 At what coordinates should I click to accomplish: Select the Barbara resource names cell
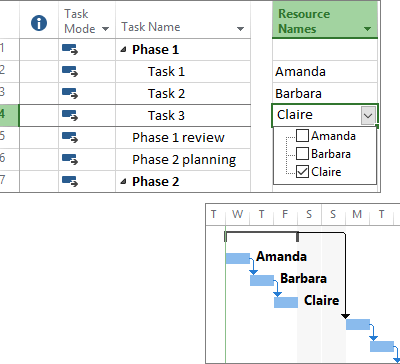click(x=325, y=94)
